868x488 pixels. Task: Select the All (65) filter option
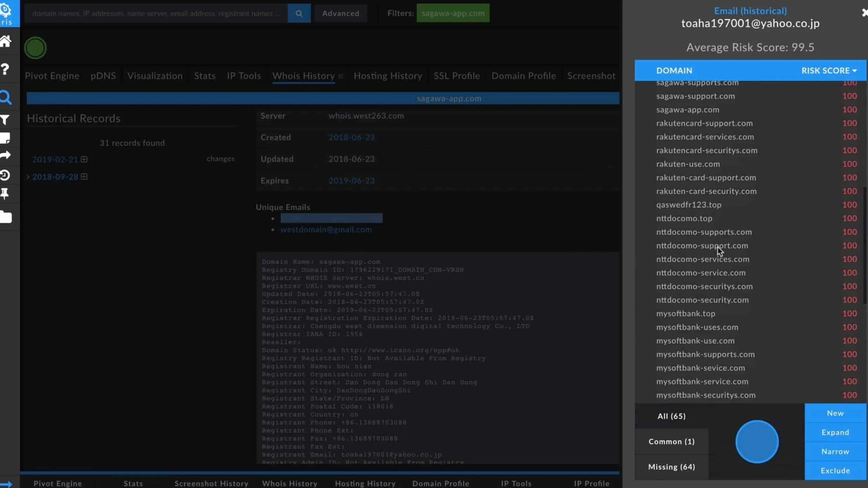pos(671,416)
